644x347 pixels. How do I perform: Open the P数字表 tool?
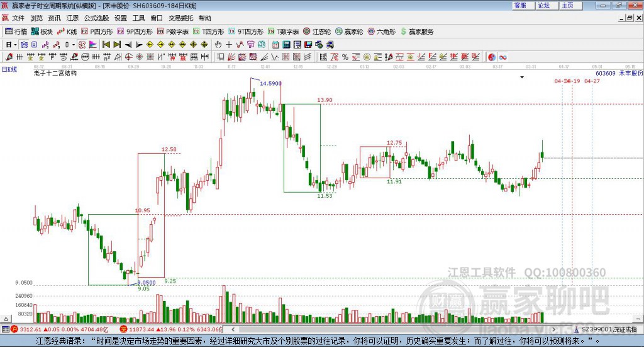pyautogui.click(x=173, y=31)
